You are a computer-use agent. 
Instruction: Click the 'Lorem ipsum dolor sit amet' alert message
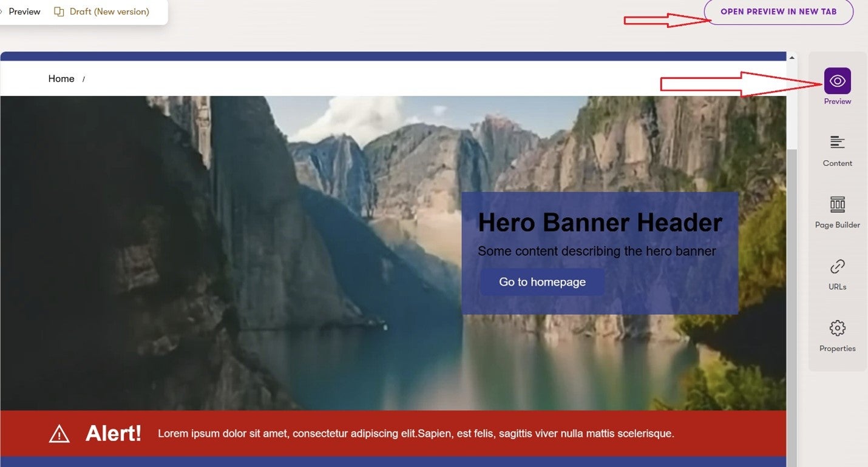[x=416, y=434]
